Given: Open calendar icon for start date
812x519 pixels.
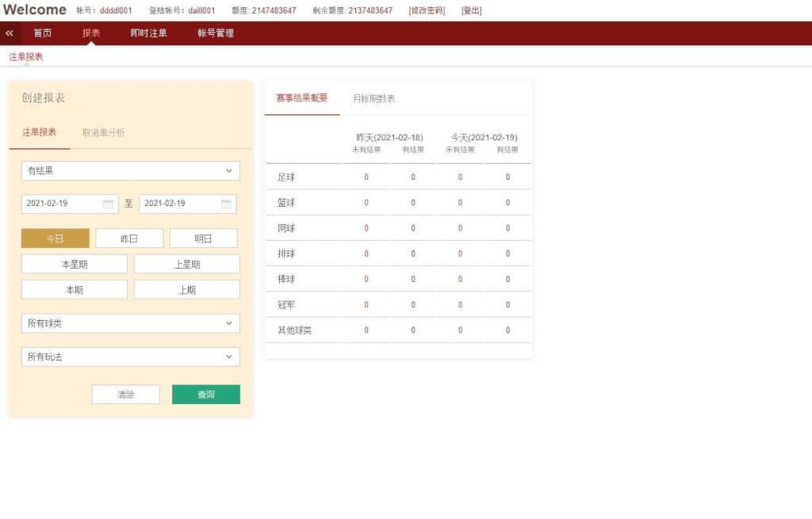Looking at the screenshot, I should point(108,204).
